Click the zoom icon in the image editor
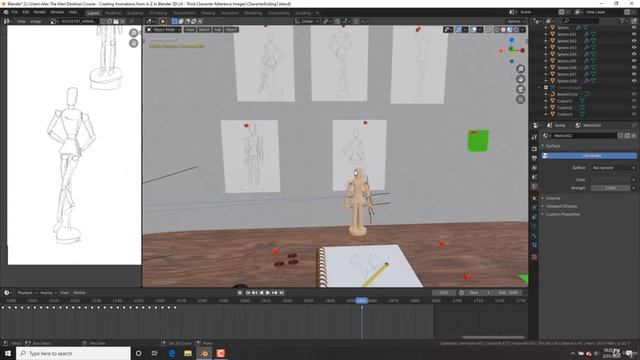 coord(133,33)
